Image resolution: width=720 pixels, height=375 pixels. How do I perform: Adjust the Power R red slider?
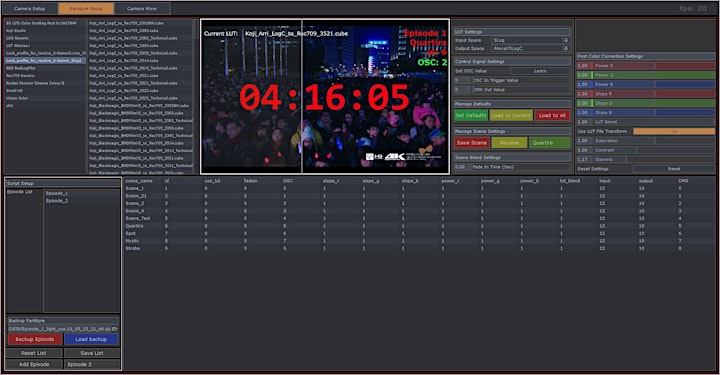point(646,66)
